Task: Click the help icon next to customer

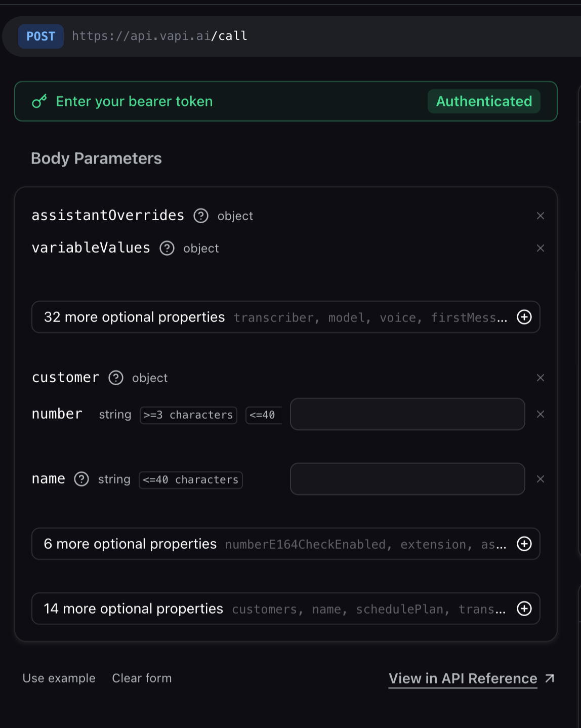Action: 116,378
